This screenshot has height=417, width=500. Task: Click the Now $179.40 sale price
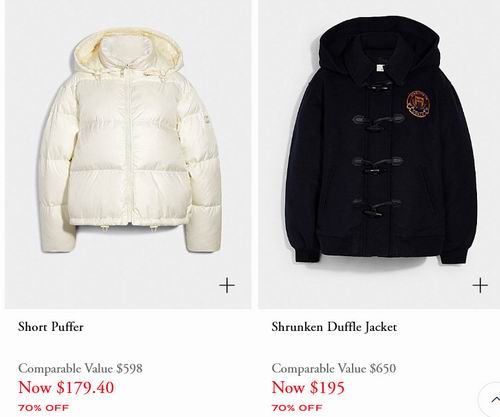pos(66,387)
